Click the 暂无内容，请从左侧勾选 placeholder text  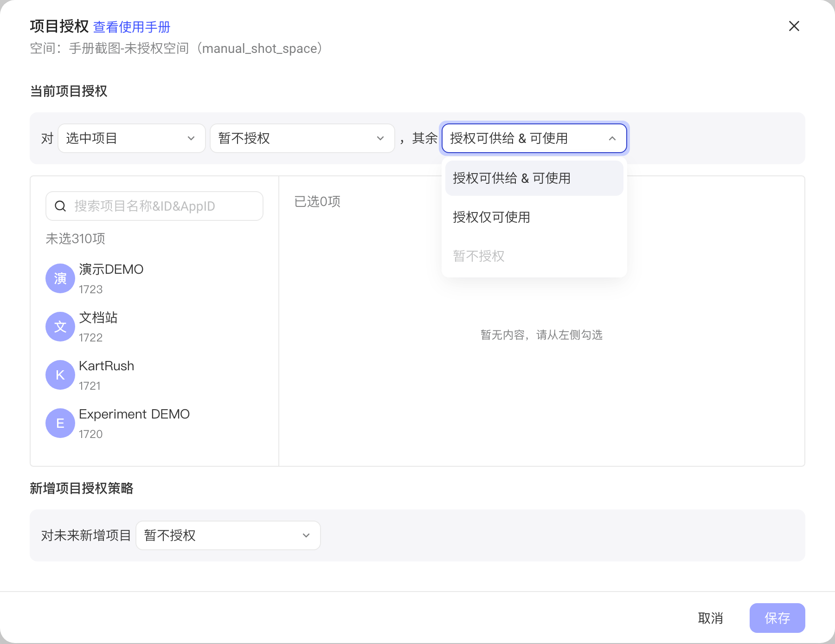click(542, 335)
